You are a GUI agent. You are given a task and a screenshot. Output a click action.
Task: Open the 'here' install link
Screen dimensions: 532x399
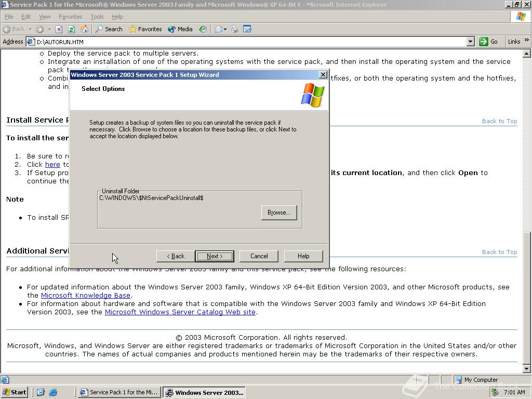pyautogui.click(x=52, y=165)
